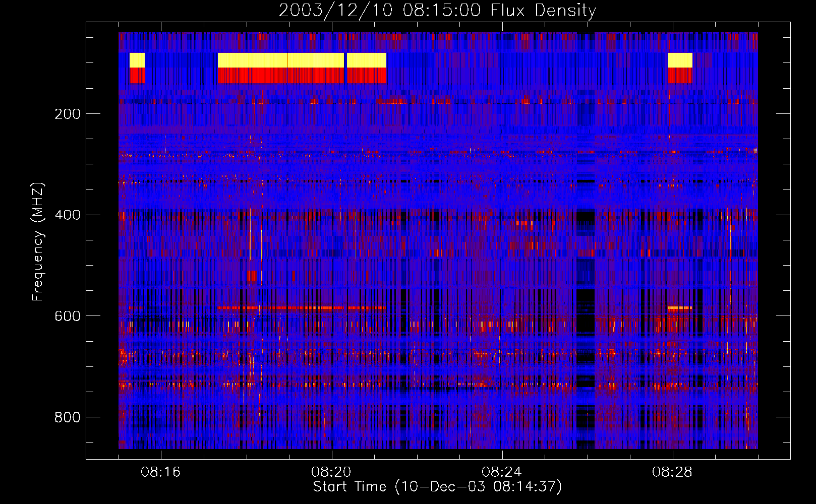Click the 800 frequency tick label
The width and height of the screenshot is (816, 504).
[68, 417]
